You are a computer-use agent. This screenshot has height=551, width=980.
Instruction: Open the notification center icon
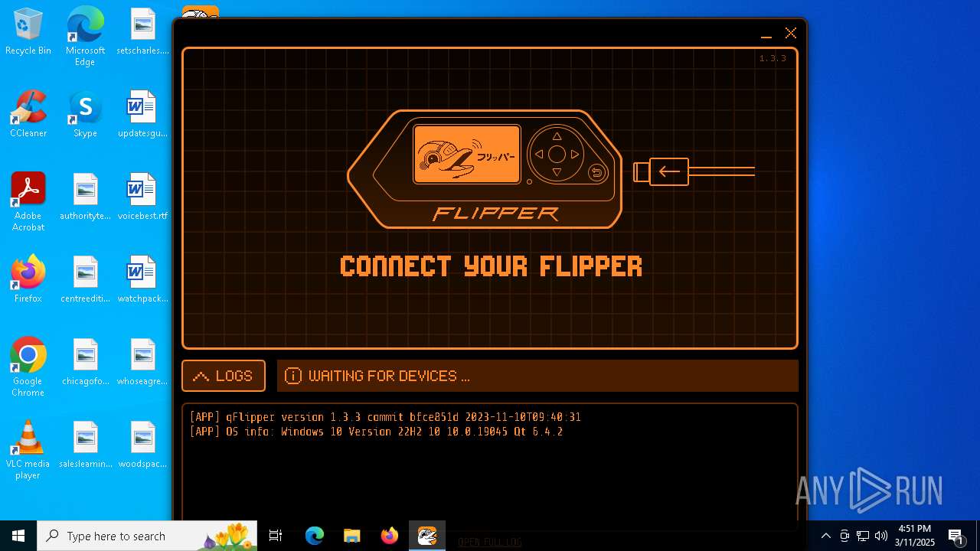pos(956,536)
